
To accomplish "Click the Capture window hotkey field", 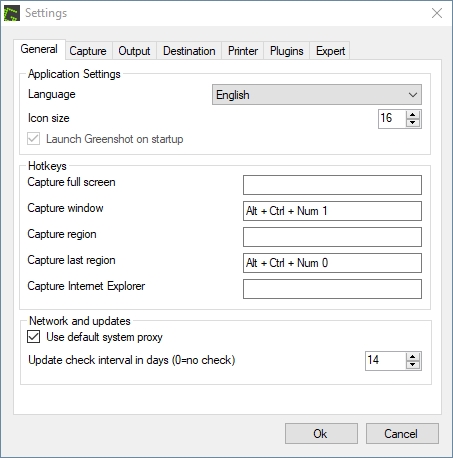I will coord(332,211).
